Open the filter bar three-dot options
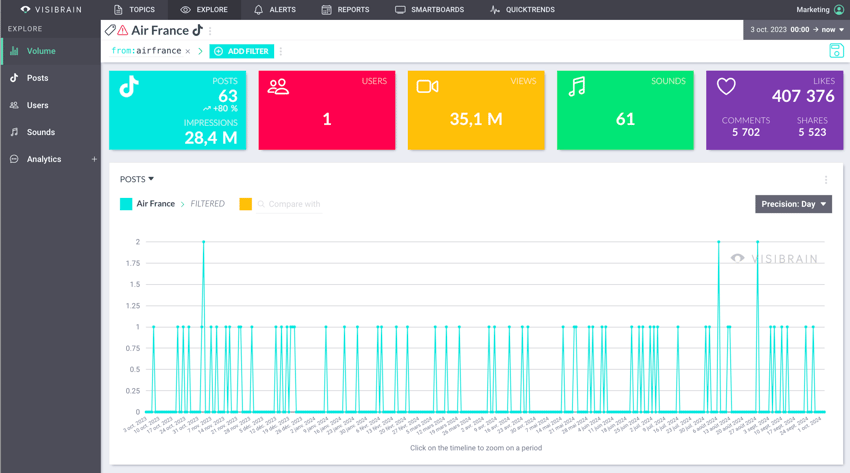The image size is (850, 473). [x=281, y=51]
